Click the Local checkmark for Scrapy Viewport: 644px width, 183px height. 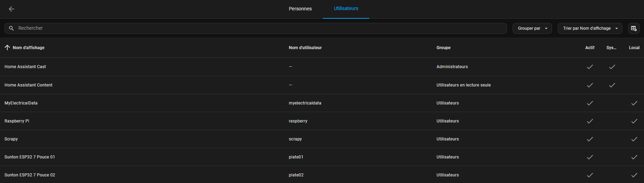pyautogui.click(x=634, y=139)
